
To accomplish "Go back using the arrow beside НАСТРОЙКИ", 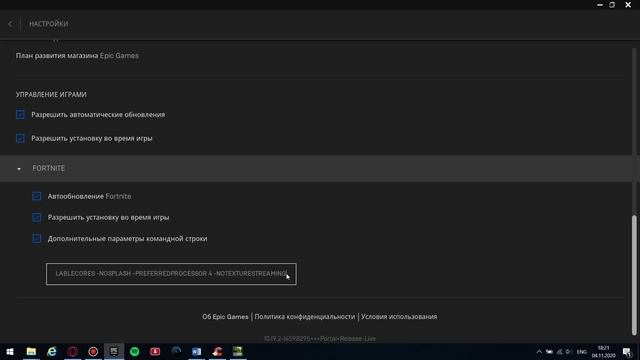I will (x=10, y=24).
